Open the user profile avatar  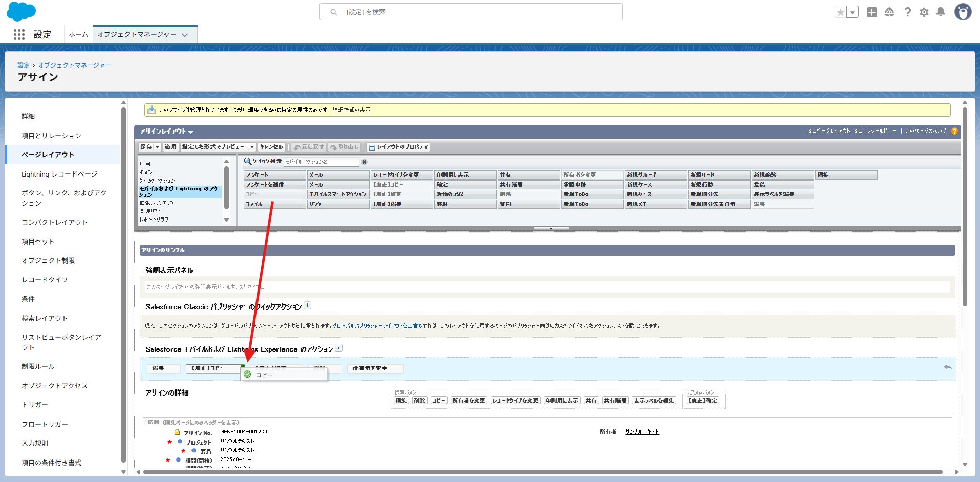point(963,12)
